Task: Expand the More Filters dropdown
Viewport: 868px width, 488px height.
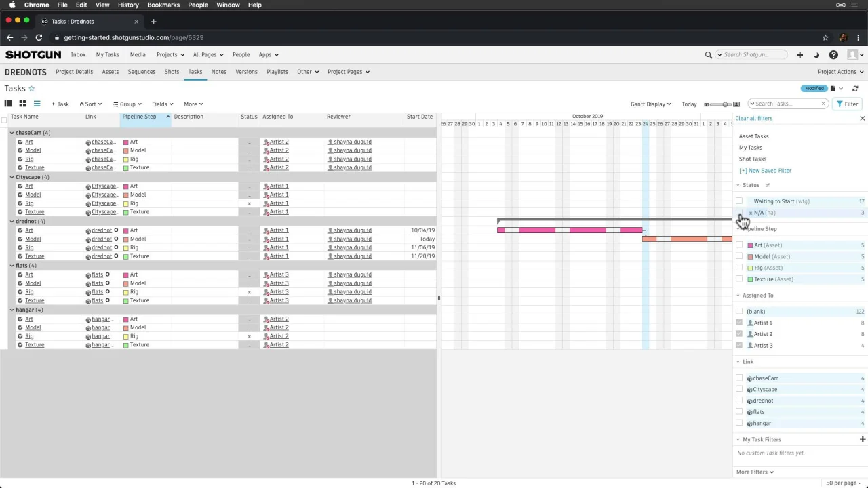Action: pos(755,472)
